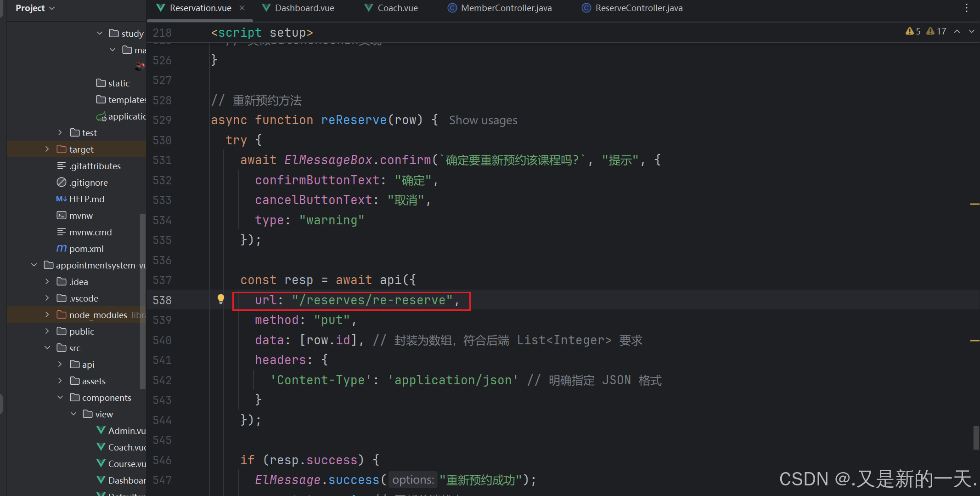
Task: Open Dashboard.vue in the project tree
Action: (x=122, y=480)
